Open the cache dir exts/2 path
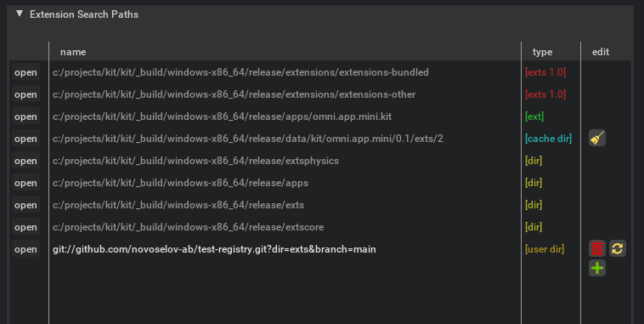644x324 pixels. 25,139
